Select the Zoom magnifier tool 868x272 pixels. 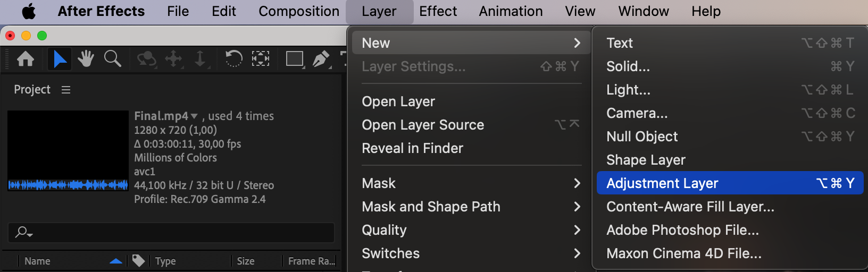pyautogui.click(x=112, y=58)
